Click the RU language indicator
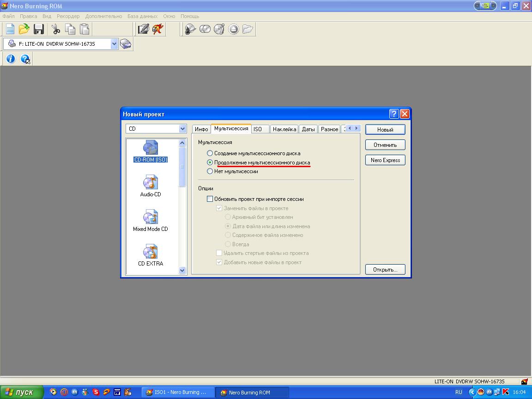This screenshot has height=399, width=532. click(x=459, y=392)
